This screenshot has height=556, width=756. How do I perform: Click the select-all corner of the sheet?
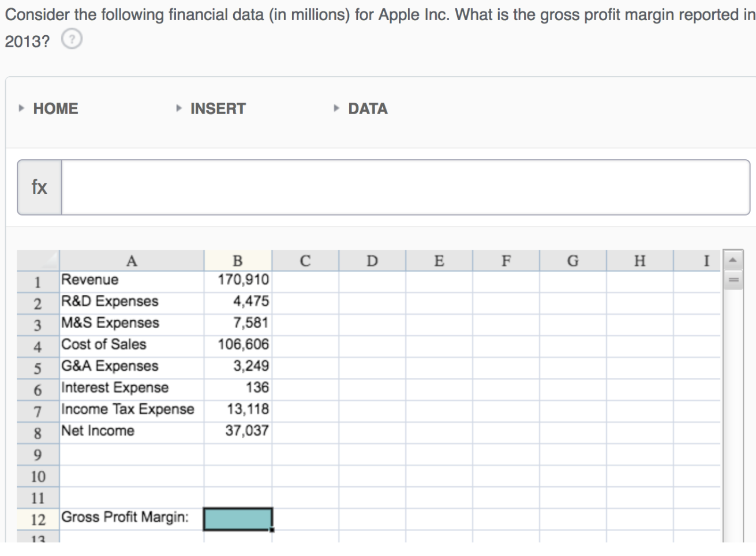[x=38, y=261]
